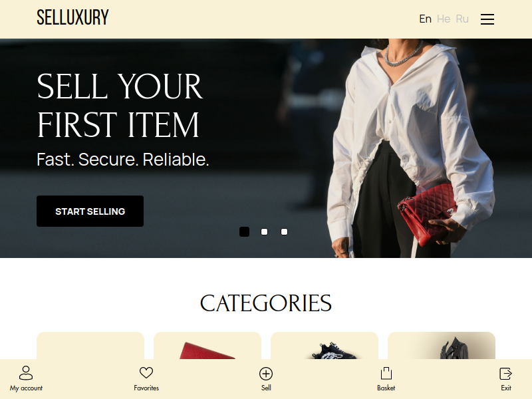This screenshot has height=399, width=532.
Task: Click the SELLUXURY logo
Action: point(72,17)
